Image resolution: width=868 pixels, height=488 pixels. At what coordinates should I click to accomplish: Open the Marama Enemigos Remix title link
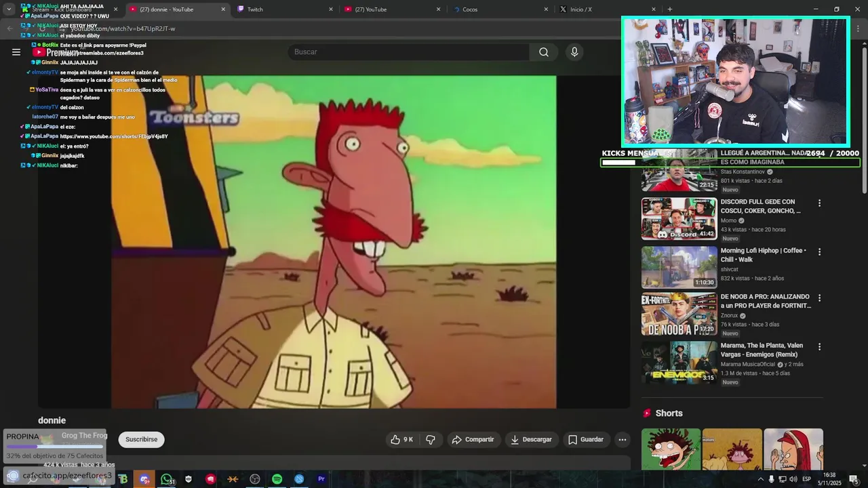(x=762, y=350)
